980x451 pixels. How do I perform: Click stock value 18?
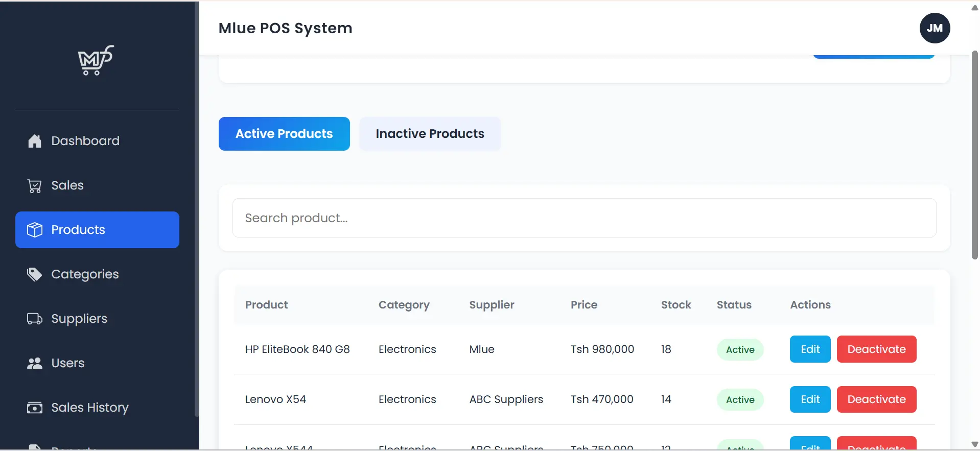click(x=666, y=349)
